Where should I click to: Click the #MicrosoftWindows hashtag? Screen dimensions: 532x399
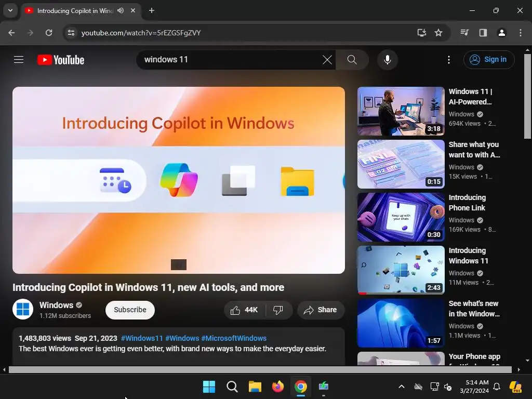[234, 338]
